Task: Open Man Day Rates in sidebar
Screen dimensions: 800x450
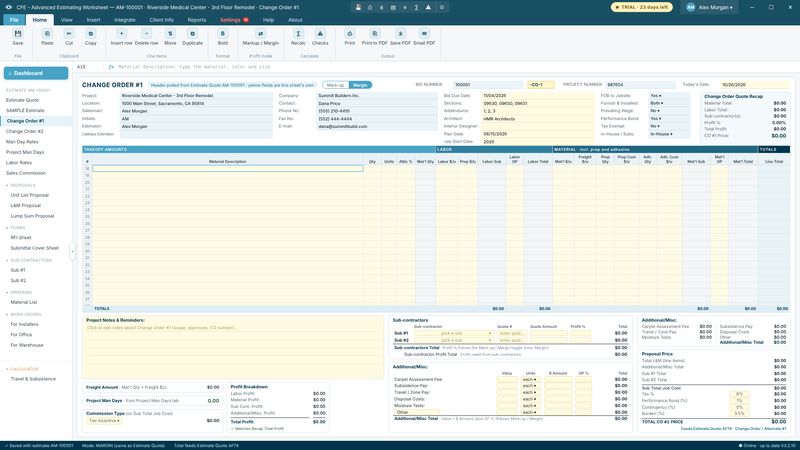Action: 22,142
